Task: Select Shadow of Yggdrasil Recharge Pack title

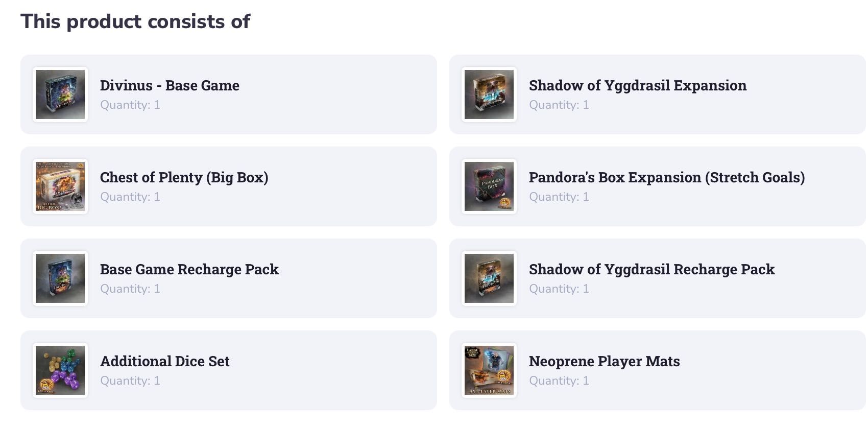Action: tap(652, 269)
